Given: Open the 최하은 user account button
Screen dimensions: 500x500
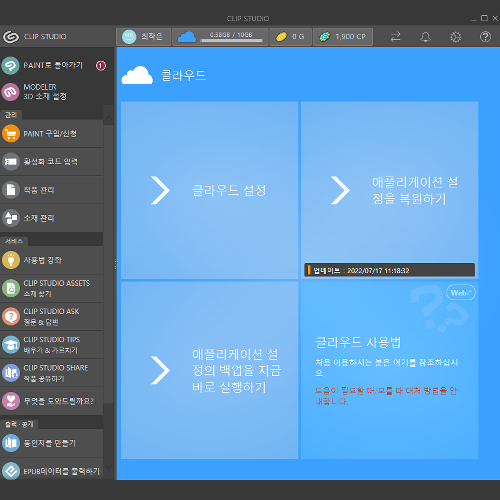Looking at the screenshot, I should click(143, 36).
